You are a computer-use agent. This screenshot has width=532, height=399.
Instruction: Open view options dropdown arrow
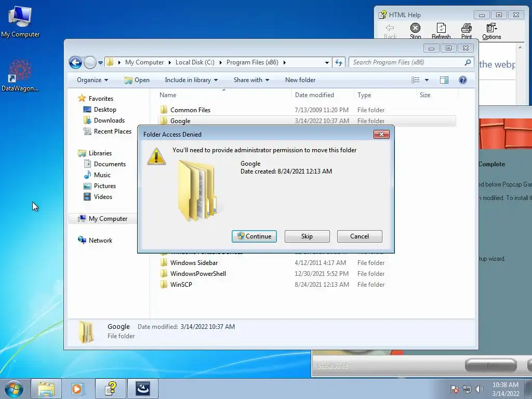pos(427,80)
